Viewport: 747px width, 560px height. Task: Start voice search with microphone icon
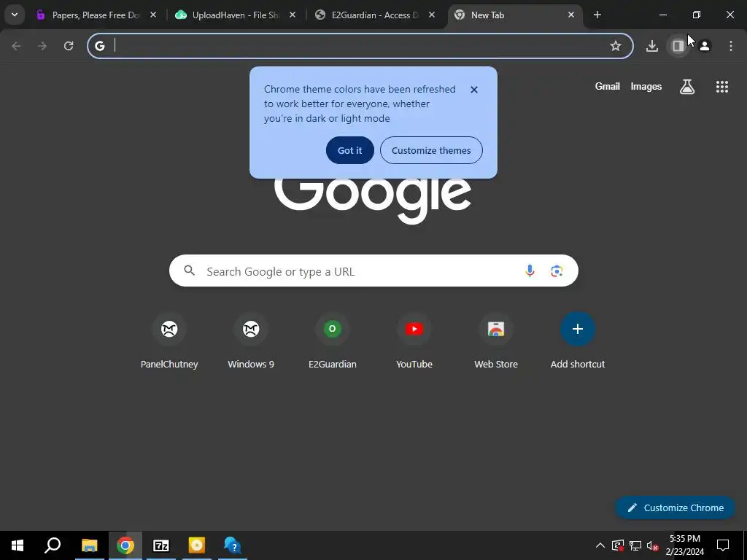tap(530, 271)
